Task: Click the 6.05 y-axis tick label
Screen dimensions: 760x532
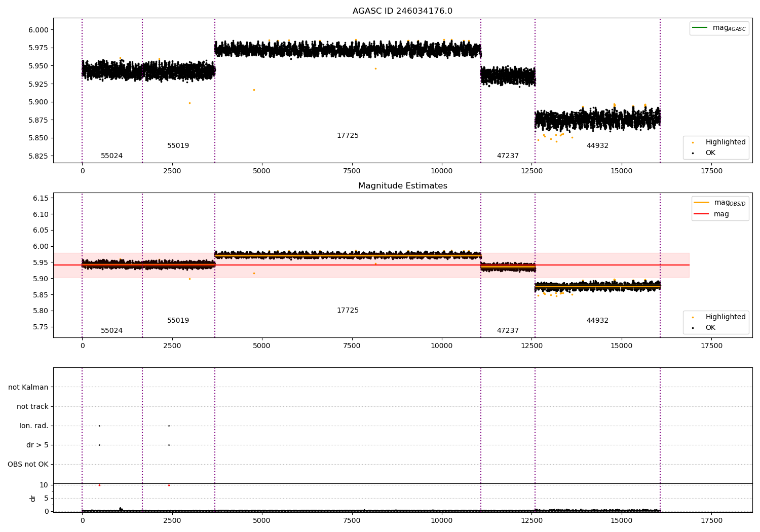Action: click(41, 231)
